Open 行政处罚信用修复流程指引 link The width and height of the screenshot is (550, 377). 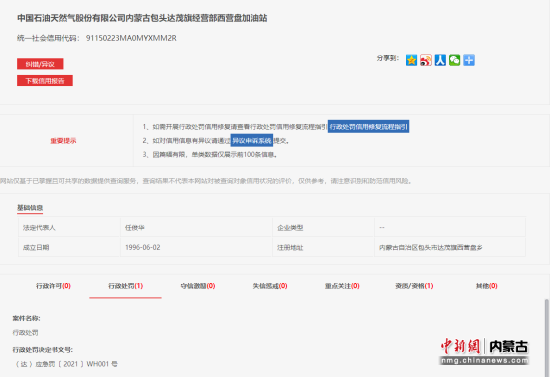[368, 127]
